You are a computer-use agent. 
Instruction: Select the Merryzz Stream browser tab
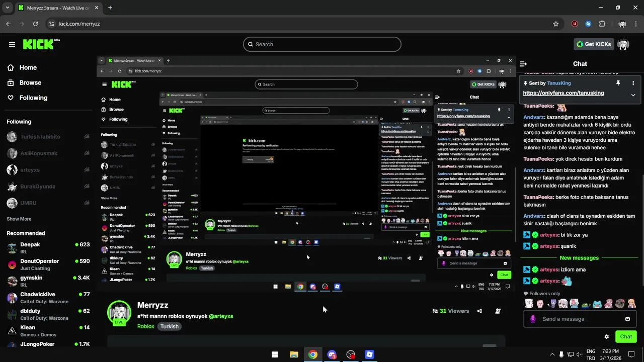(59, 8)
